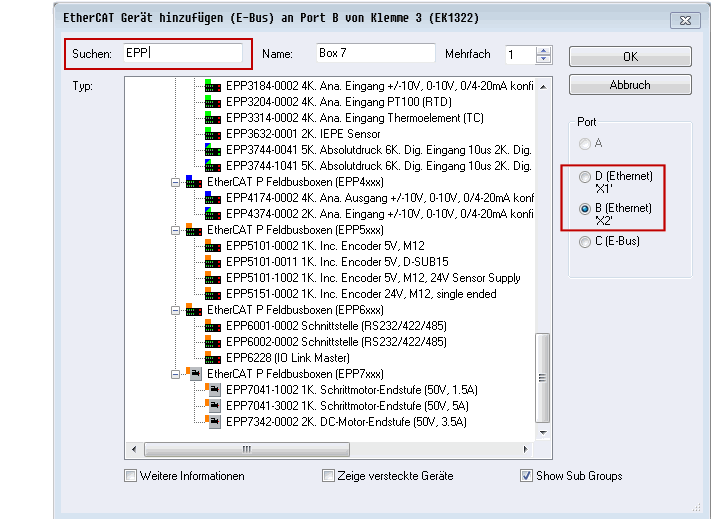The height and width of the screenshot is (521, 711).
Task: Click the vertical scrollbar thumb
Action: click(x=543, y=378)
